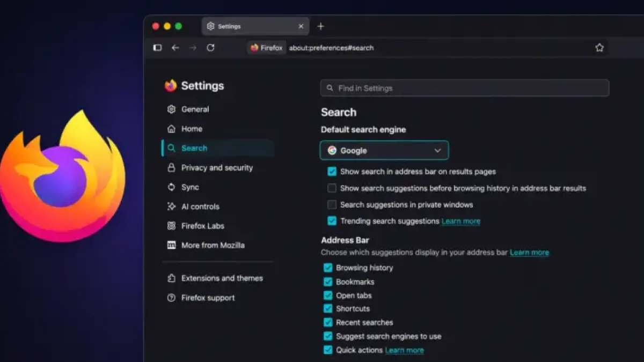Screen dimensions: 644x362
Task: Enable Search suggestions in private windows
Action: tap(332, 205)
